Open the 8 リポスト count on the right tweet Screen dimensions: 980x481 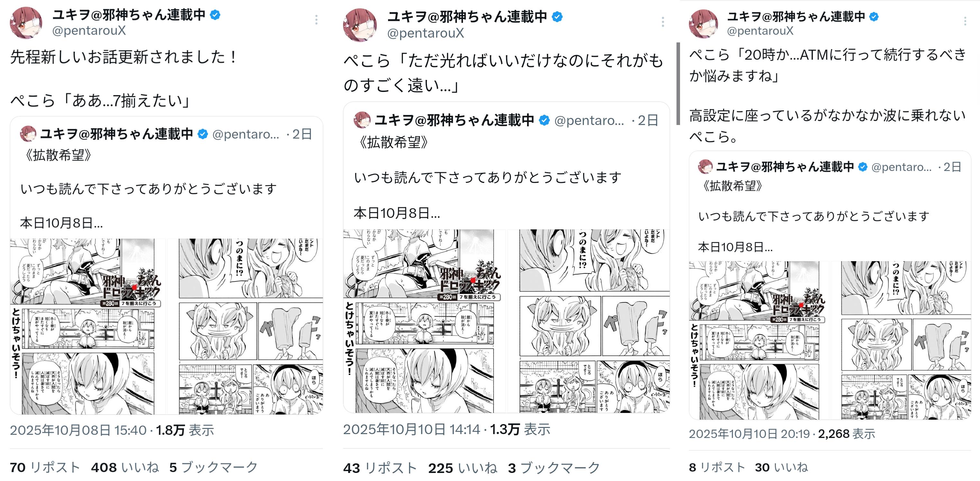click(x=717, y=467)
